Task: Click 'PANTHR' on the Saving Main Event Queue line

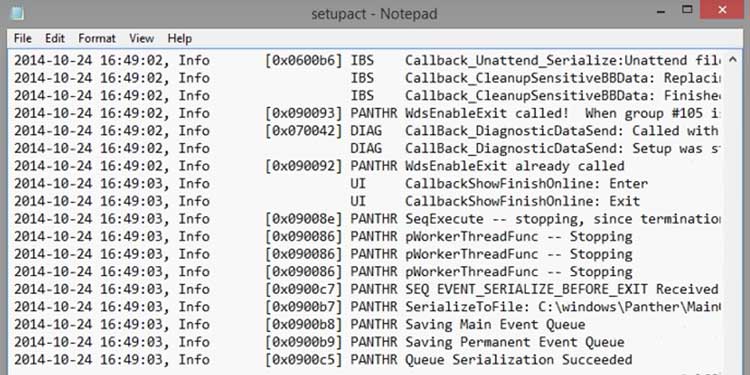Action: (x=374, y=325)
